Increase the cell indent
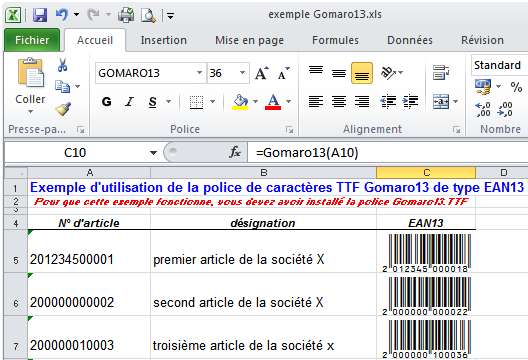Image resolution: width=528 pixels, height=360 pixels. (410, 101)
